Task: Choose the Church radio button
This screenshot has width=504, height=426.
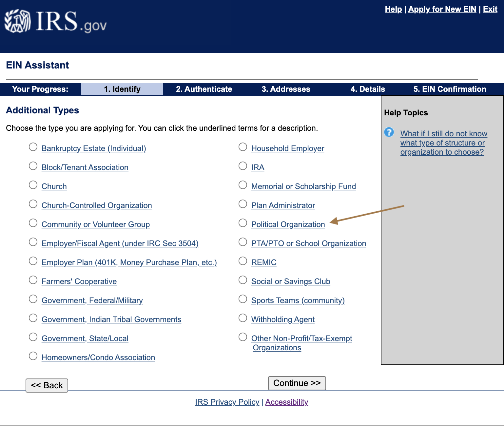Action: (x=33, y=185)
